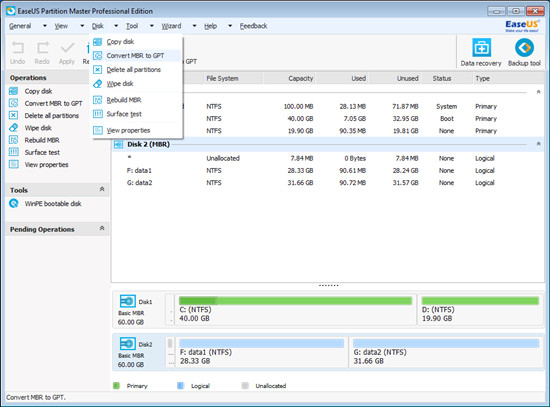Click Surface test link in Operations

(42, 152)
